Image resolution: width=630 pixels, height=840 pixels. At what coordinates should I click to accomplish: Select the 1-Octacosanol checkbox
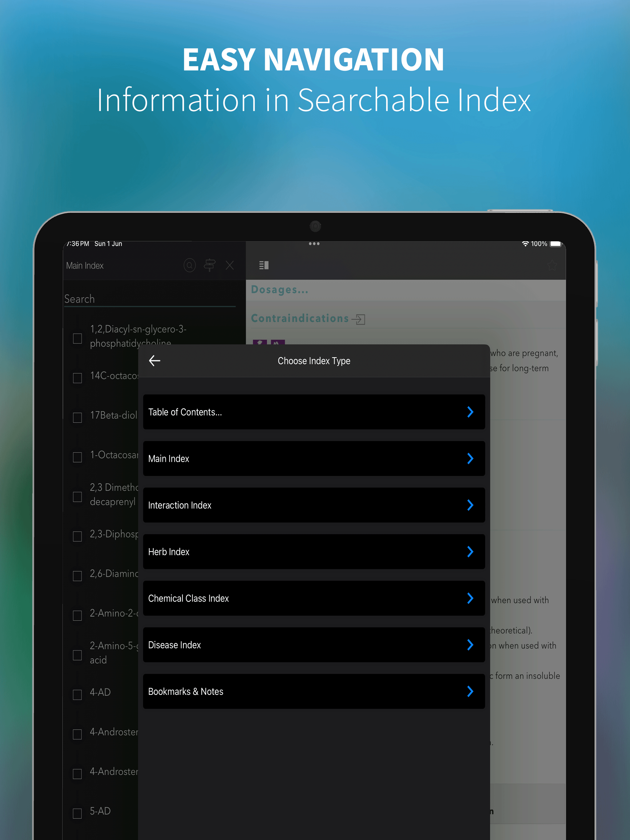(x=77, y=457)
